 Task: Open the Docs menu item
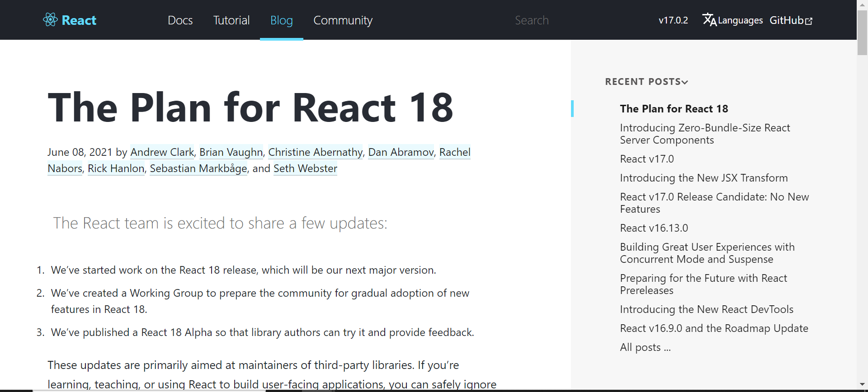180,20
